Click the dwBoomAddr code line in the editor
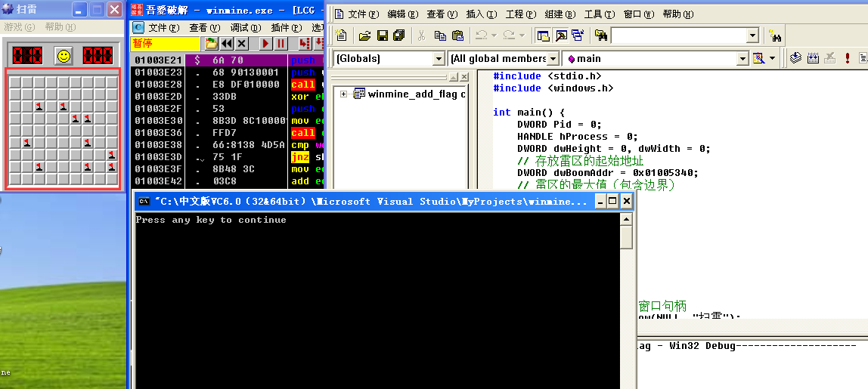Screen dimensions: 868x389 [608, 173]
